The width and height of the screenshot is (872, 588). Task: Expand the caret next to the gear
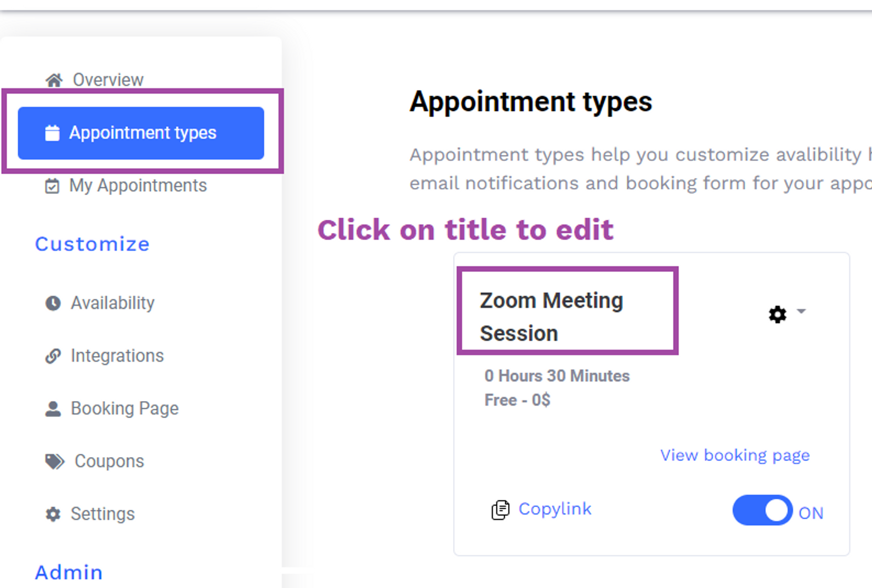pyautogui.click(x=801, y=311)
